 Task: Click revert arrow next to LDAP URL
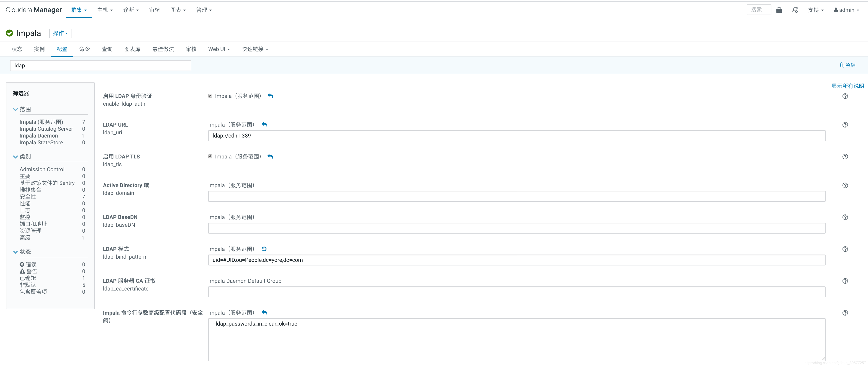tap(265, 125)
